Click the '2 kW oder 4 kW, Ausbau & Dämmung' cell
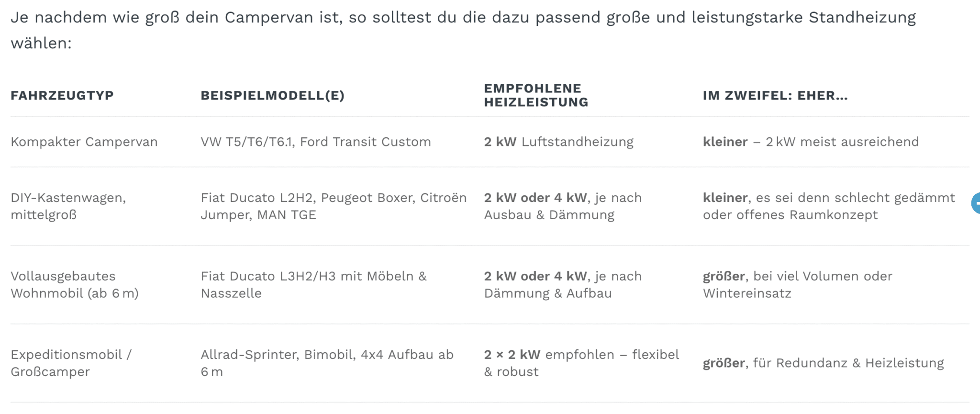This screenshot has width=980, height=414. [x=563, y=206]
